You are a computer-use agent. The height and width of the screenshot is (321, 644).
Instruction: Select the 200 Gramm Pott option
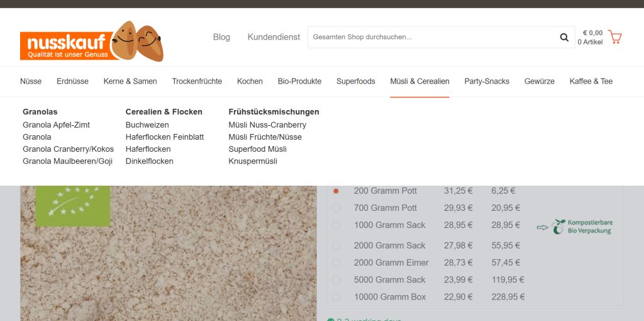(x=336, y=191)
